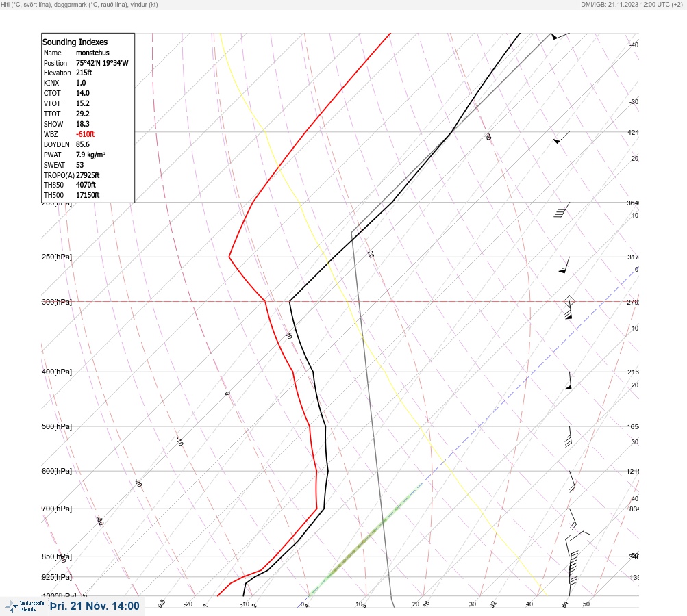Click the DMI/IGB 21.11.2023 12:00 UTC header
687x616 pixels.
(632, 4)
